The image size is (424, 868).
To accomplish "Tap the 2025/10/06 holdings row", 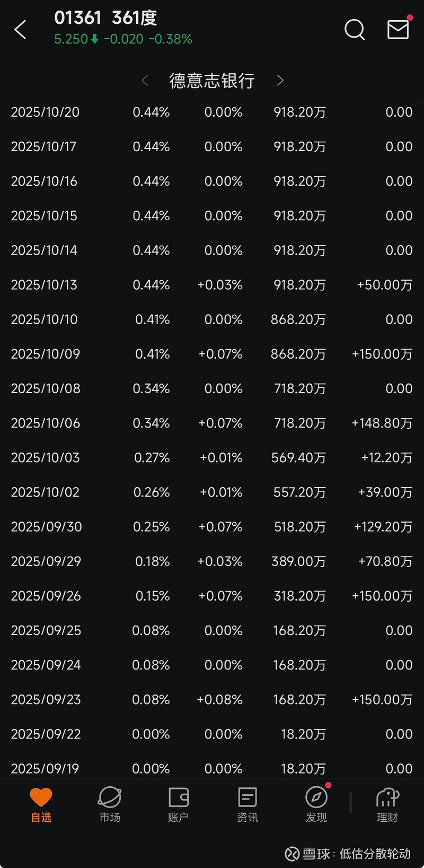I will coord(212,423).
